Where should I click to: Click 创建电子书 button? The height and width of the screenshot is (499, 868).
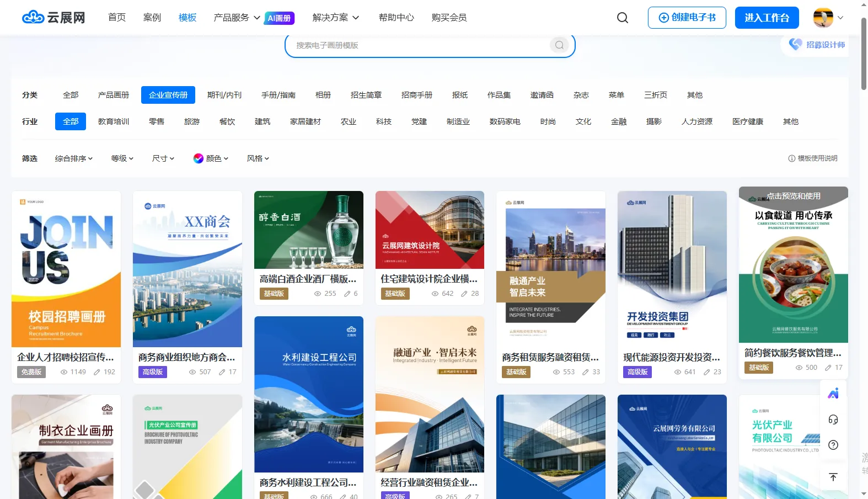(x=687, y=18)
